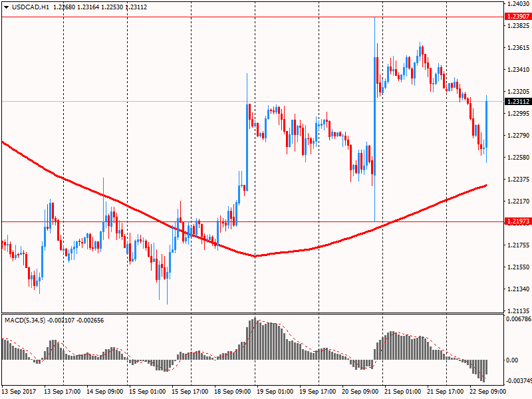This screenshot has height=399, width=532.
Task: Click the 19 Sep 17:00 time label
Action: 318,392
